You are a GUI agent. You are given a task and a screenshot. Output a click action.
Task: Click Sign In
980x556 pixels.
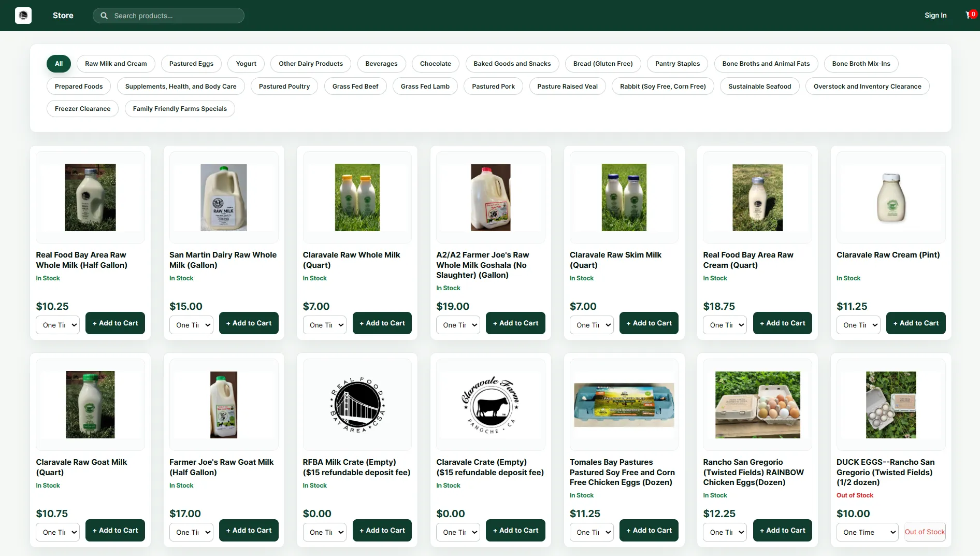pyautogui.click(x=935, y=16)
